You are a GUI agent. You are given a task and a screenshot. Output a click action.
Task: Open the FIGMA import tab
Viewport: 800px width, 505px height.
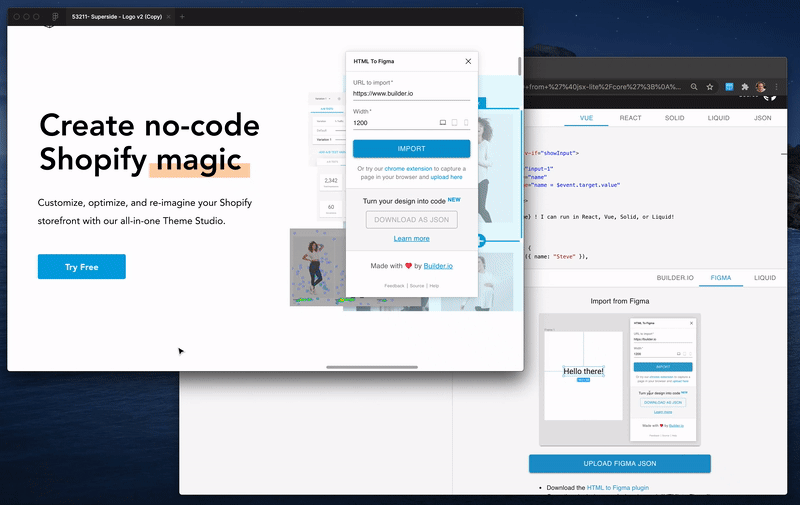720,278
